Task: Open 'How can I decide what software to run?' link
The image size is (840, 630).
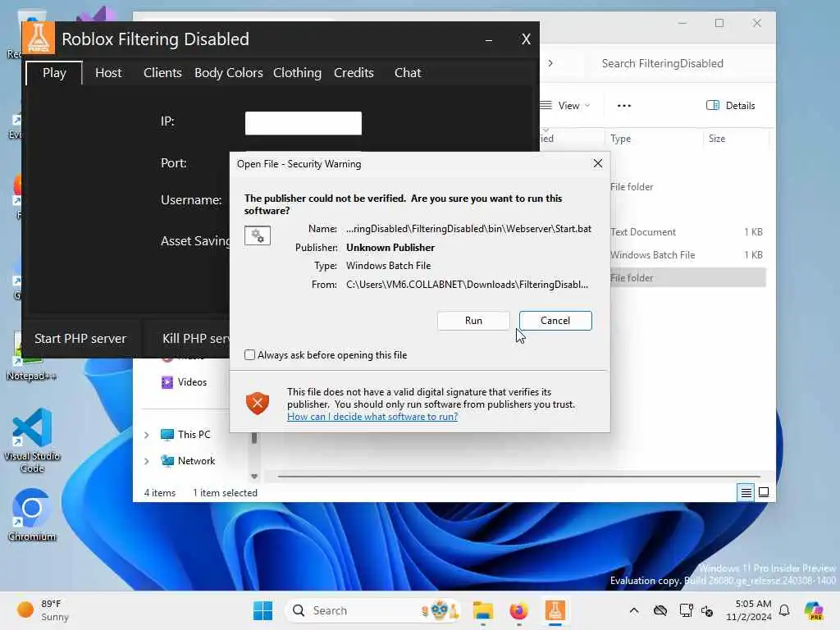Action: coord(372,417)
